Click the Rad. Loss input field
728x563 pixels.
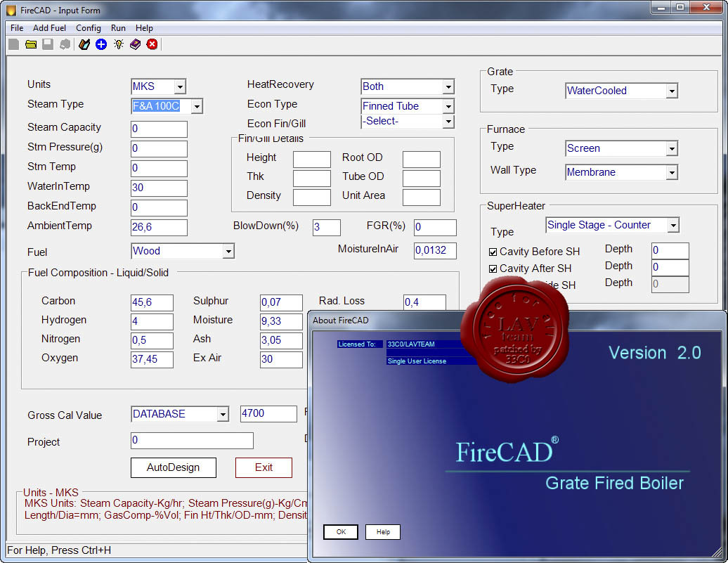(425, 302)
